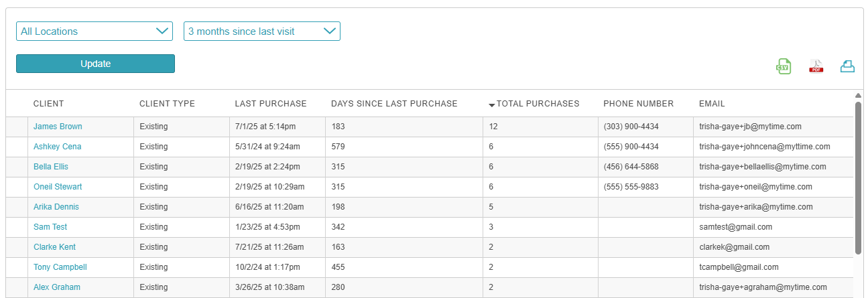Sort by Days Since Last Purchase
868x298 pixels.
click(394, 104)
